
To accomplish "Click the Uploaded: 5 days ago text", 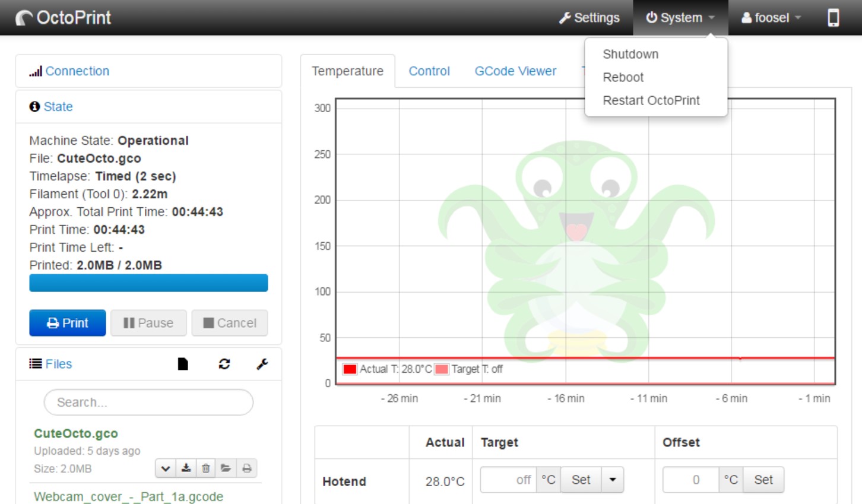I will (87, 451).
